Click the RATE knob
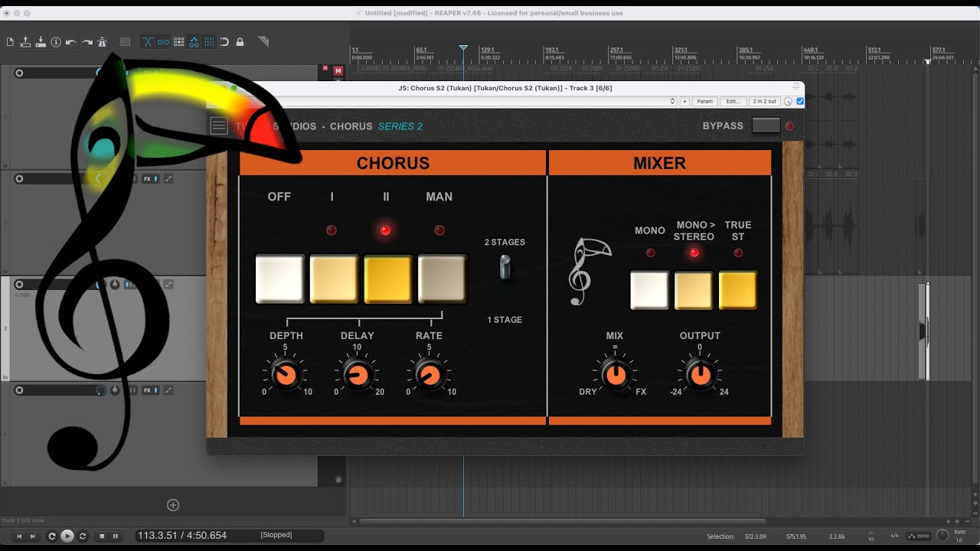 coord(429,375)
